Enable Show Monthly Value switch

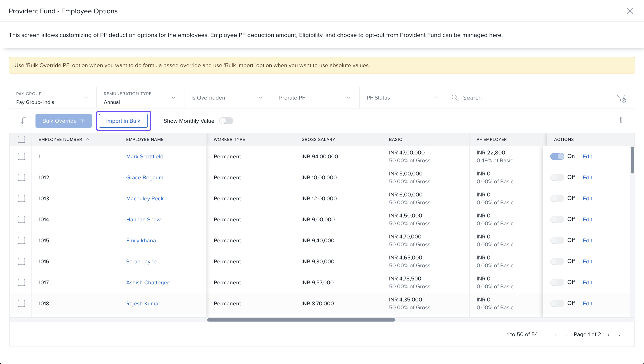(x=226, y=121)
